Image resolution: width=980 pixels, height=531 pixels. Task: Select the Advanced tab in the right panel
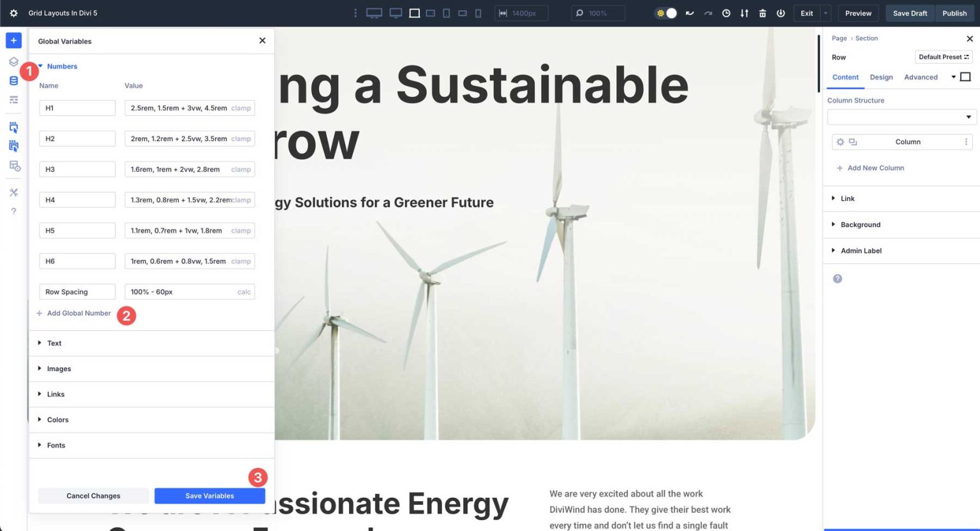[921, 77]
